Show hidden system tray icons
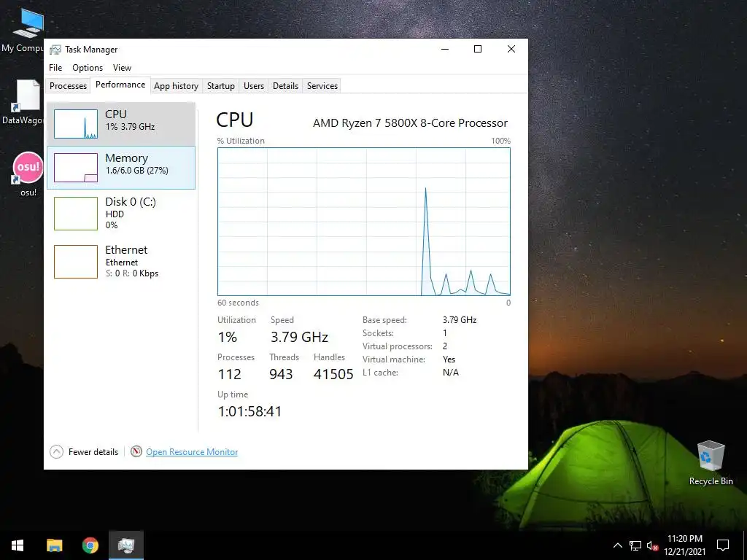 [617, 545]
